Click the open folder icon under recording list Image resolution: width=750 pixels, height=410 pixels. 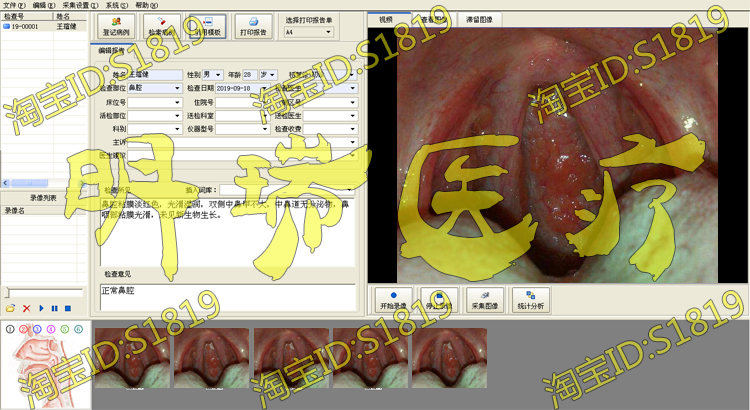(10, 309)
